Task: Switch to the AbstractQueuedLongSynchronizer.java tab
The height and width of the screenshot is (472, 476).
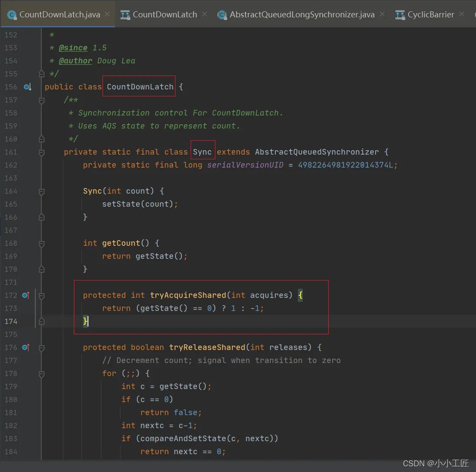Action: coord(301,15)
